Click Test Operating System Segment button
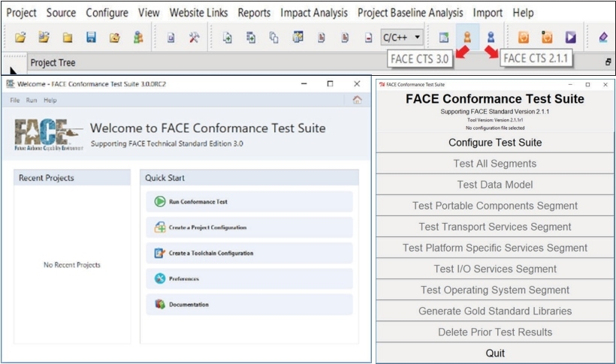 pyautogui.click(x=495, y=290)
